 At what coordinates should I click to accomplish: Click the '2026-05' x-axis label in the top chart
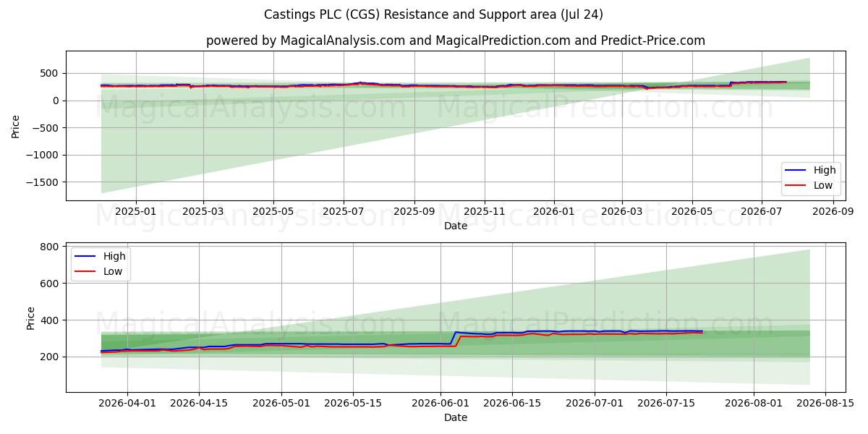click(692, 212)
